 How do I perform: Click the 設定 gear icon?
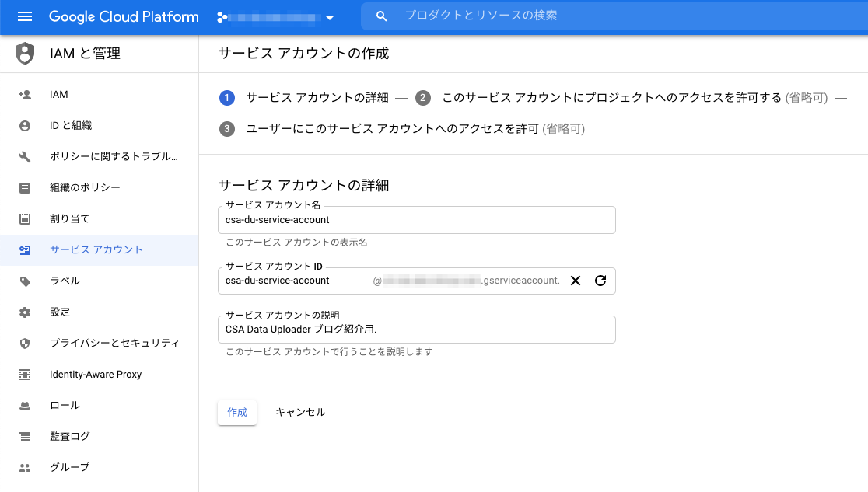coord(25,312)
